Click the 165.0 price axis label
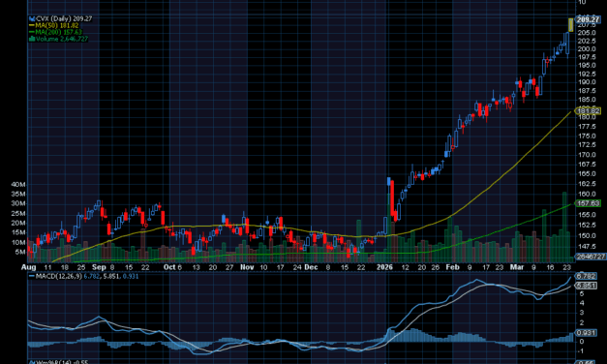Screen dimensions: 607x364 (x=587, y=174)
